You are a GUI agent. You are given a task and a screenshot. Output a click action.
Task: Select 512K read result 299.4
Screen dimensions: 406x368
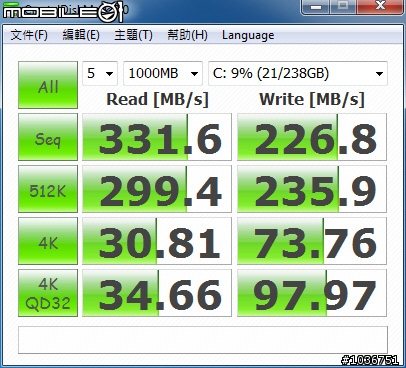tap(157, 189)
